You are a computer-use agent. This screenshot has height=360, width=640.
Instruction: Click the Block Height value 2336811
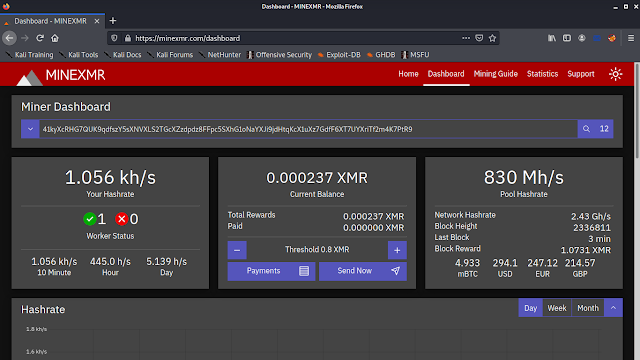pos(592,228)
